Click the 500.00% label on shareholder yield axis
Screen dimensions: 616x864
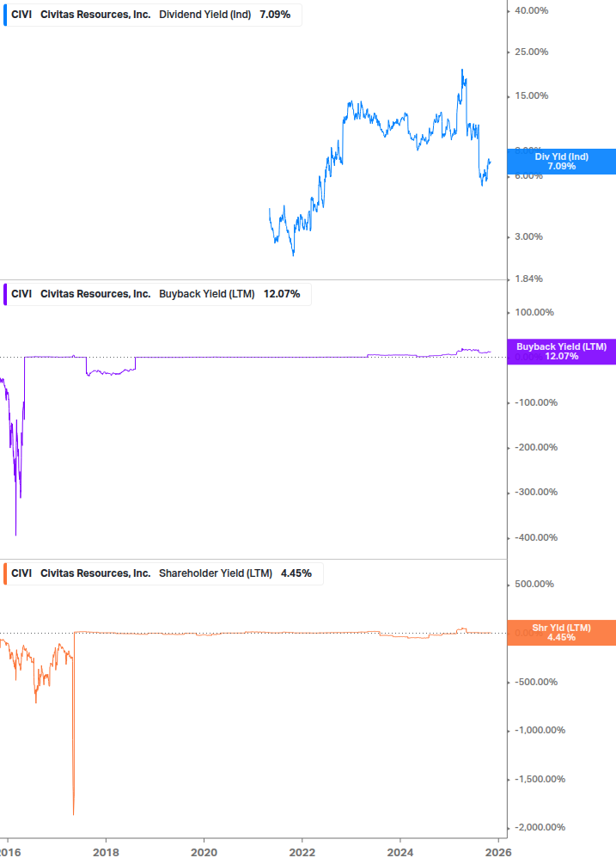click(534, 584)
